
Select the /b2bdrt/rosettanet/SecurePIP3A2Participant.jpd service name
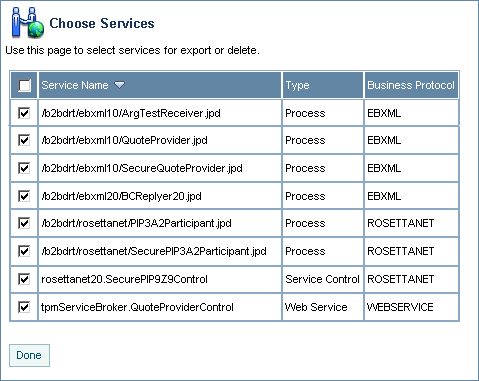coord(154,251)
